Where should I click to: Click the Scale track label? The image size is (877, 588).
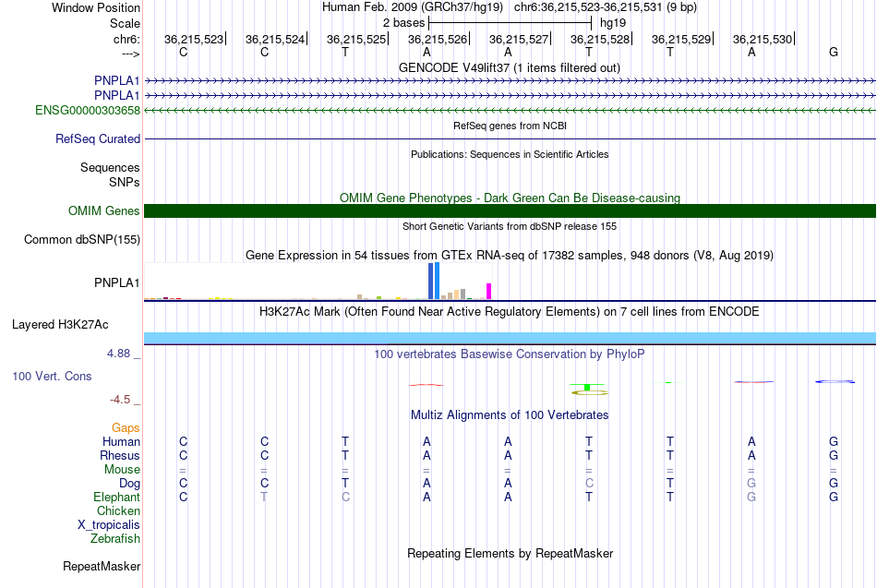point(125,23)
